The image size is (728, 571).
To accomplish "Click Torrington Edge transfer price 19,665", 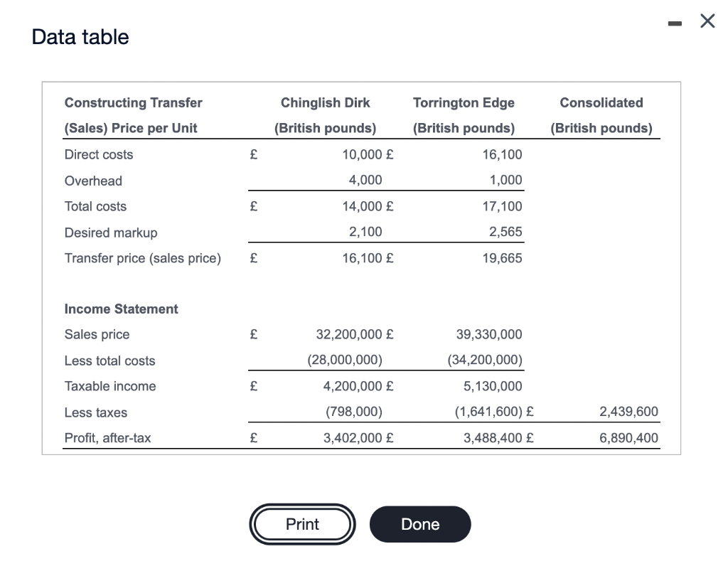I will pos(502,258).
